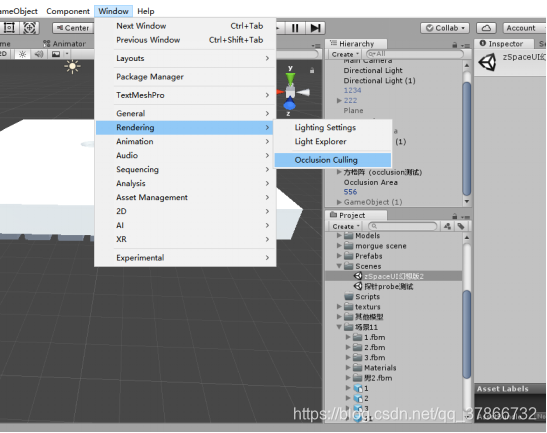Viewport: 547px width, 433px height.
Task: Toggle the Hierarchy panel lock icon
Action: click(455, 45)
